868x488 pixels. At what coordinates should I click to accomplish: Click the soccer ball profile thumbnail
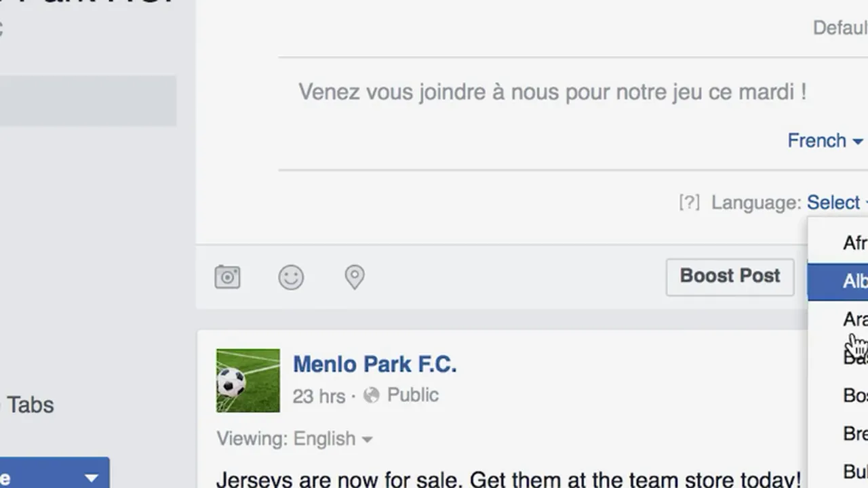pyautogui.click(x=248, y=380)
